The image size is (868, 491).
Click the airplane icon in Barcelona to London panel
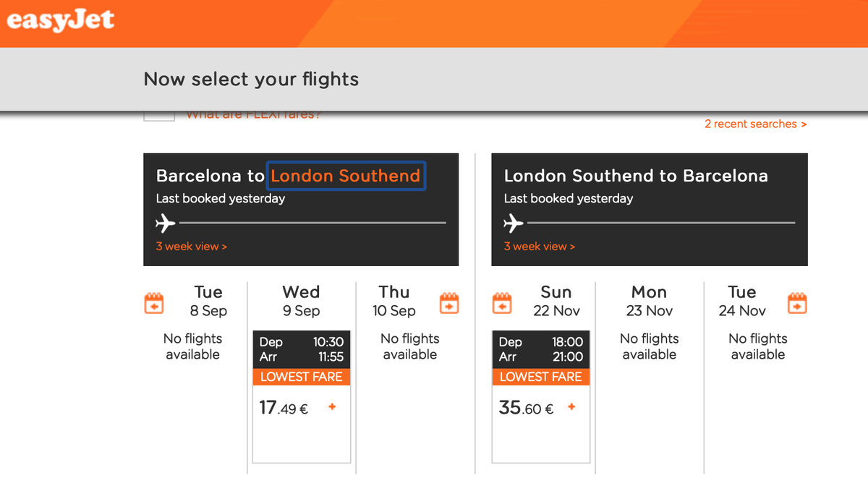[166, 223]
